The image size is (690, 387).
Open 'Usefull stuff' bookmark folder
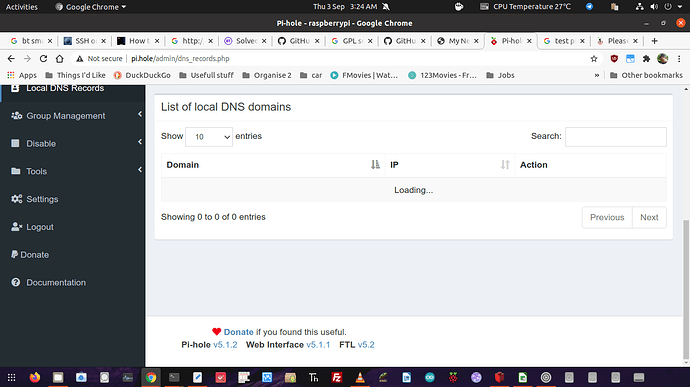coord(206,75)
